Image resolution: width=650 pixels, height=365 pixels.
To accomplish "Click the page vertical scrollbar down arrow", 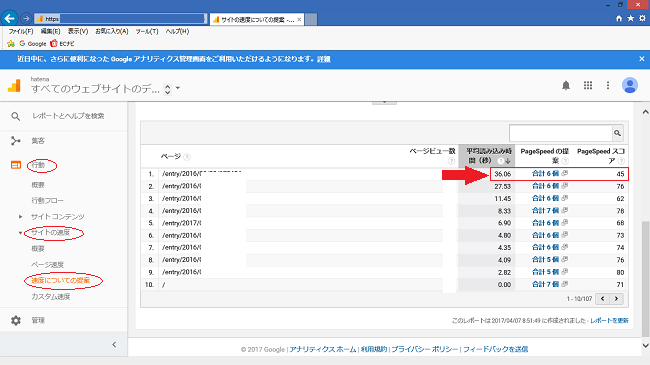I will tap(645, 345).
